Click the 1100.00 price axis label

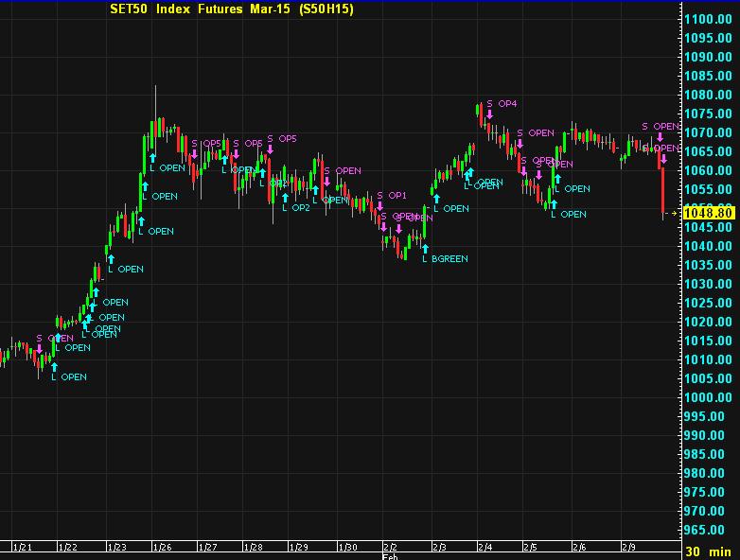708,20
